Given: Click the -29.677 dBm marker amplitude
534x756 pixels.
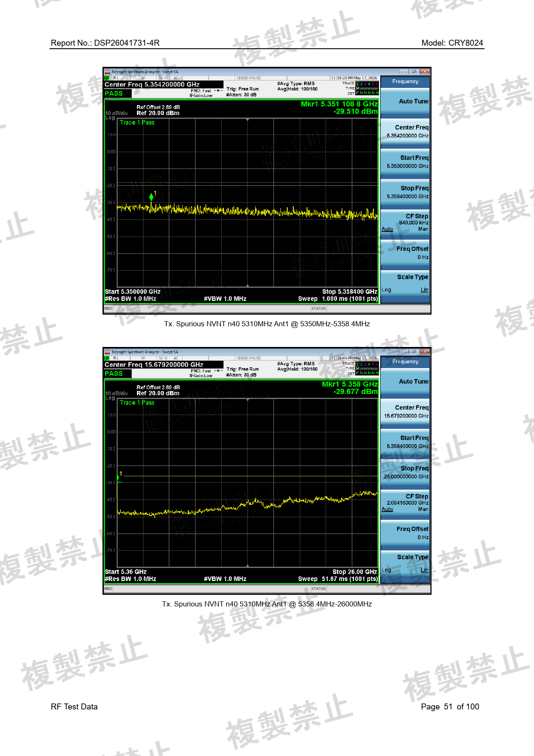Looking at the screenshot, I should click(356, 391).
